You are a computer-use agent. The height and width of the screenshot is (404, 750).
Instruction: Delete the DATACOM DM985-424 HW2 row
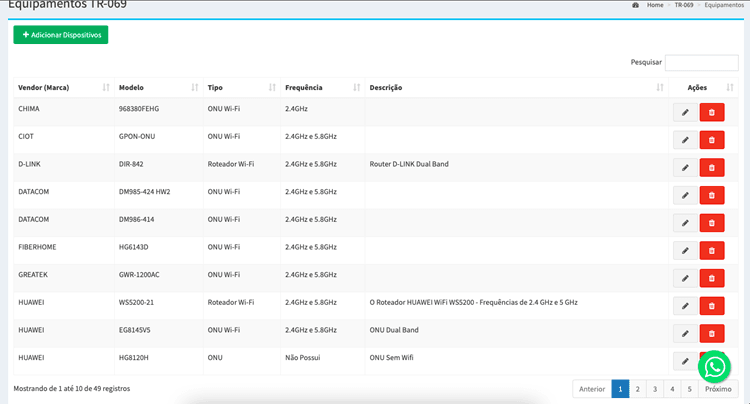point(712,196)
